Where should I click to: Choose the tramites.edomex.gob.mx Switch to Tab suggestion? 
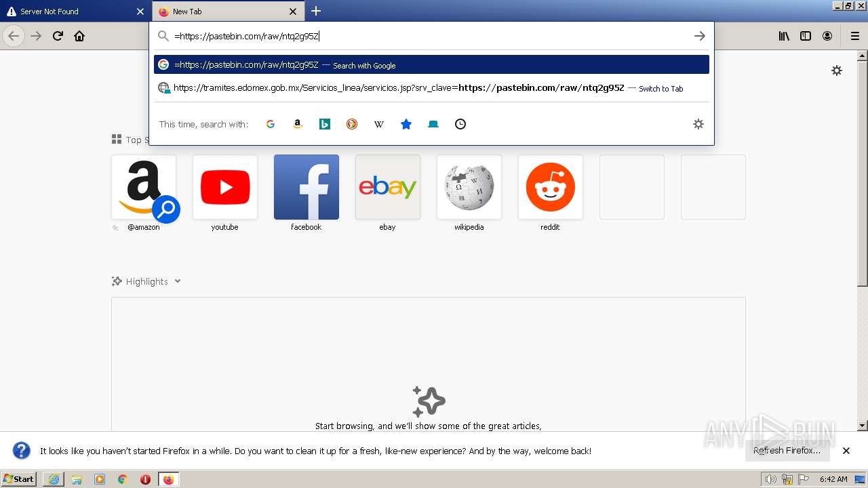[x=431, y=88]
